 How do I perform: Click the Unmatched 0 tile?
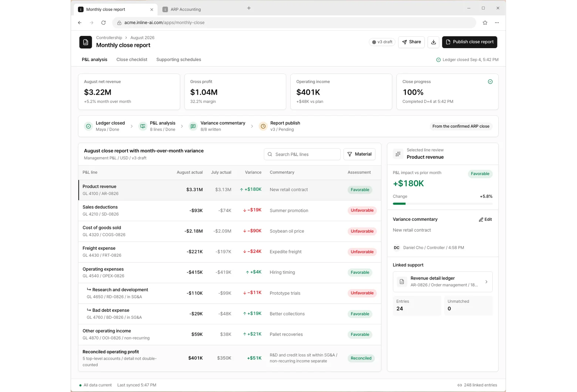(468, 305)
